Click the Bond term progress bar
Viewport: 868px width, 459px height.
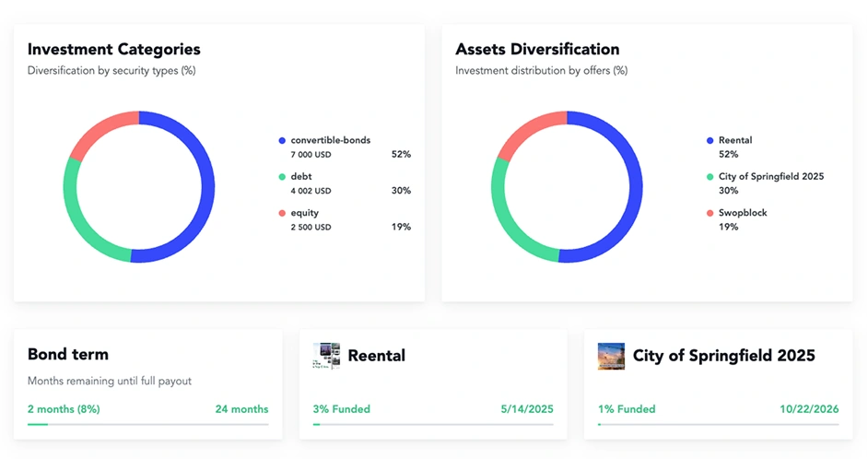(147, 424)
